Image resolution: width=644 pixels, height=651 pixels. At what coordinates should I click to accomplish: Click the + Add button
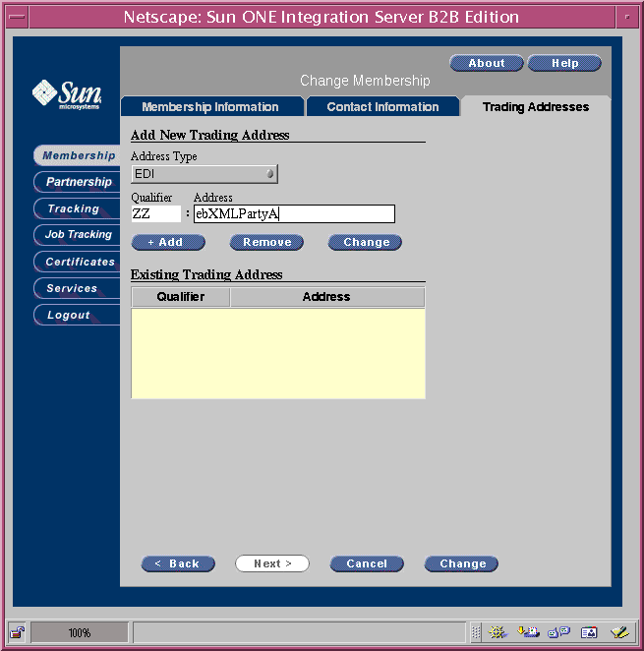tap(168, 242)
